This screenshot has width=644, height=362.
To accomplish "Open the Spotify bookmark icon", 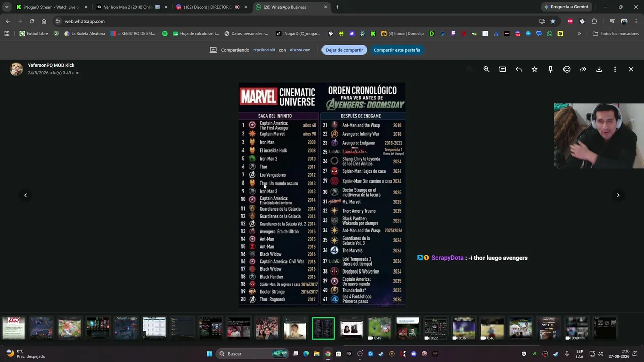I will pyautogui.click(x=165, y=34).
